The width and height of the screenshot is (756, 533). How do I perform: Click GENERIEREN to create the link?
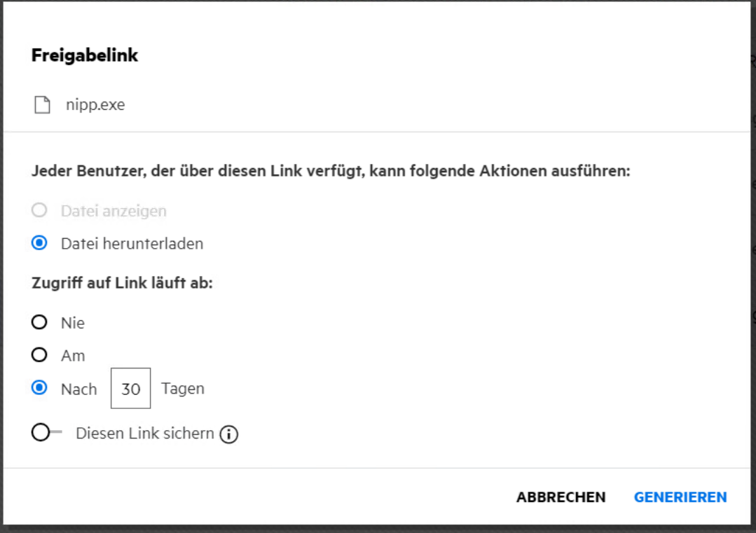680,497
